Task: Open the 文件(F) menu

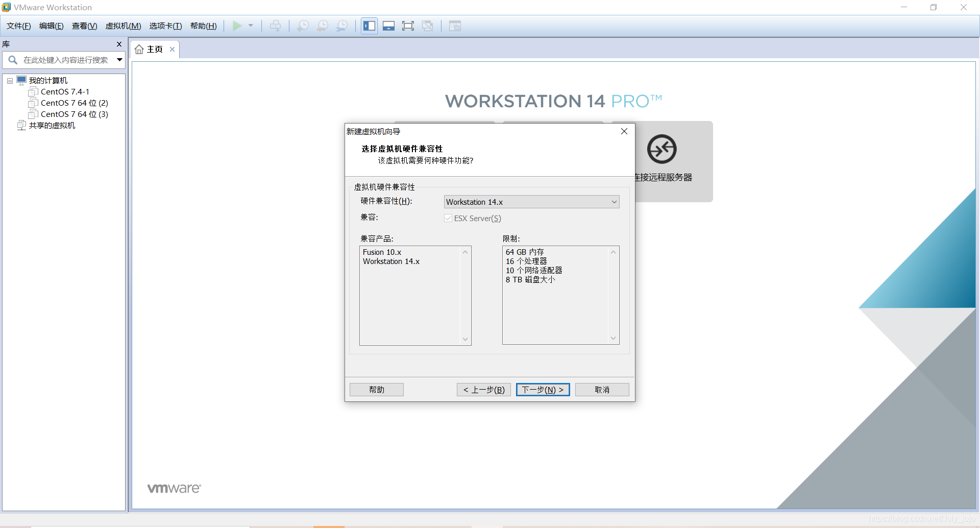Action: [x=19, y=26]
